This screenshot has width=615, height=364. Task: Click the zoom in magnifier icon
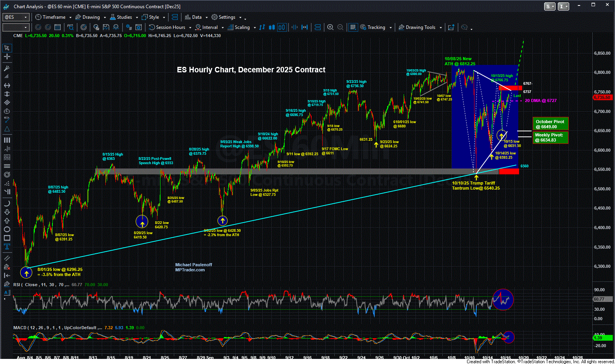coord(330,27)
